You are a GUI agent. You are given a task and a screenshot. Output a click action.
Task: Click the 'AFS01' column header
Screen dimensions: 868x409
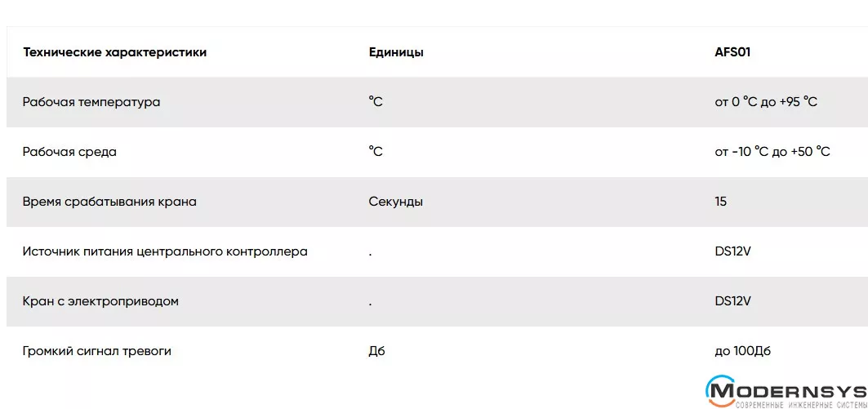point(732,52)
